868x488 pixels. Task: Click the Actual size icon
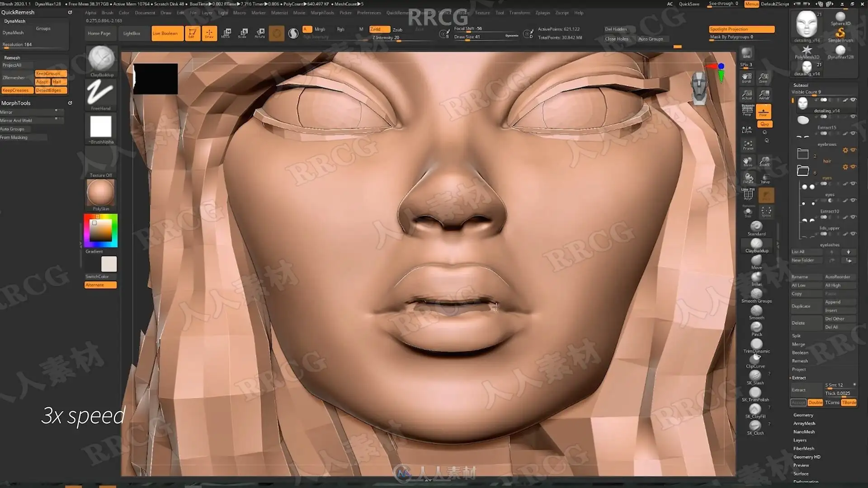coord(747,94)
